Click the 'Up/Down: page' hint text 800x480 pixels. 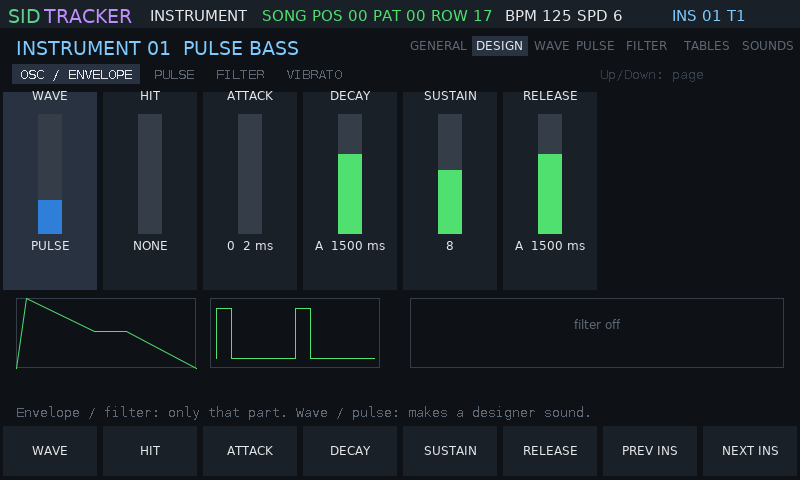(652, 75)
